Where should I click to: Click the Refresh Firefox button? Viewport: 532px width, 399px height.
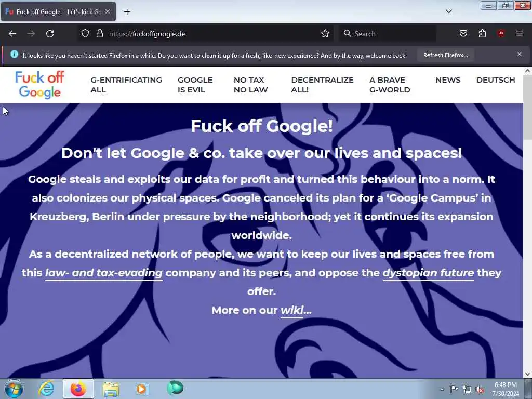pyautogui.click(x=445, y=55)
